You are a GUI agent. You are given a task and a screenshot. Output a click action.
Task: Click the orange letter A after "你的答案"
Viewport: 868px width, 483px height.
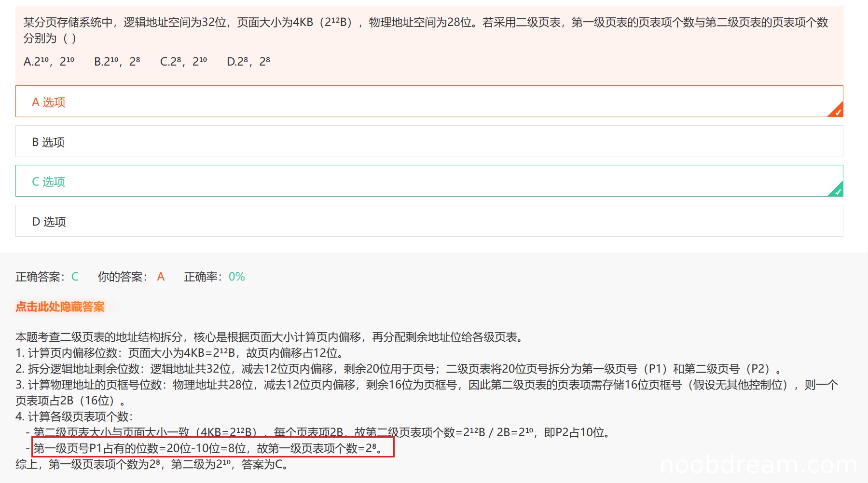click(x=161, y=277)
